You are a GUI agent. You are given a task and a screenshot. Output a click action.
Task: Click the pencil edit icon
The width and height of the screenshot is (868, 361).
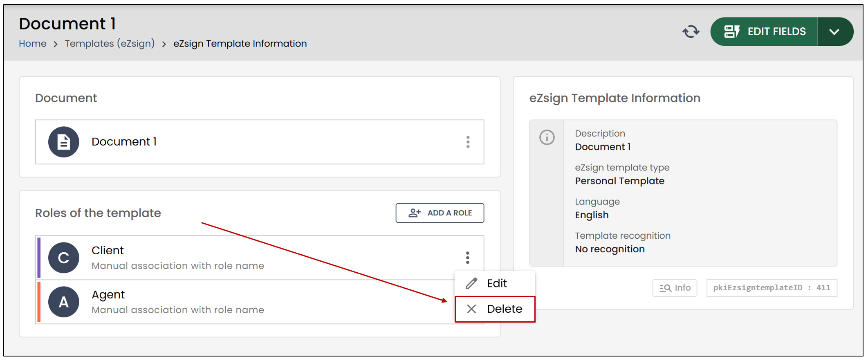(x=471, y=283)
